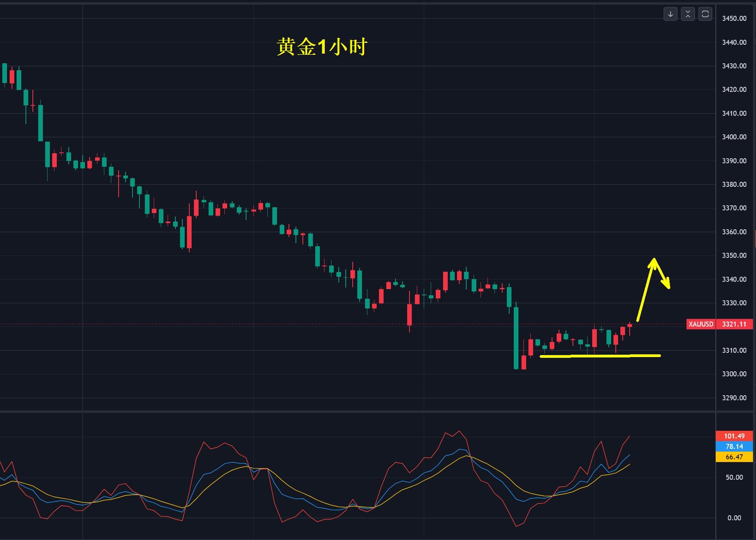Click the 3321.11 current price tag

(x=734, y=324)
